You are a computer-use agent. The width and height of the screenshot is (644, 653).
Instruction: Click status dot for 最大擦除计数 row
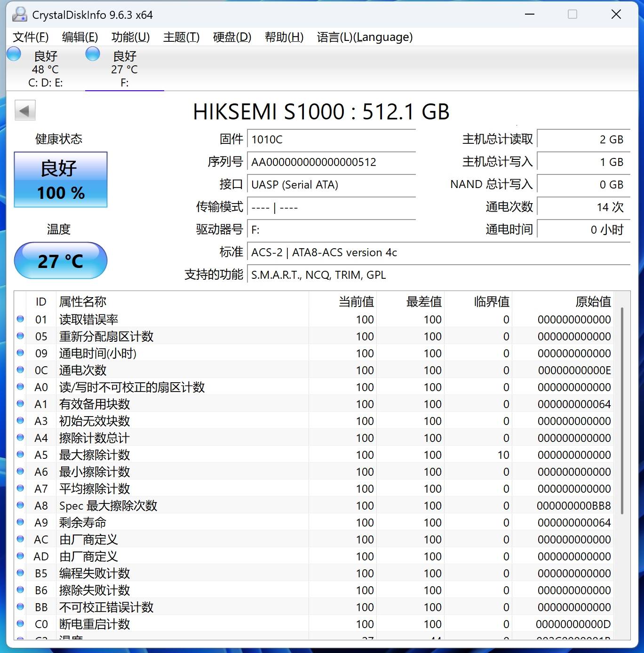click(20, 454)
